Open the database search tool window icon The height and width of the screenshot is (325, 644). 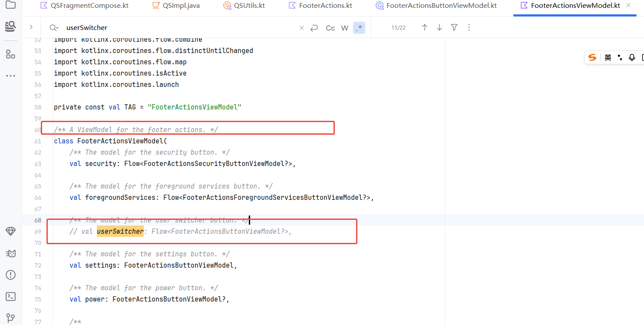[10, 27]
